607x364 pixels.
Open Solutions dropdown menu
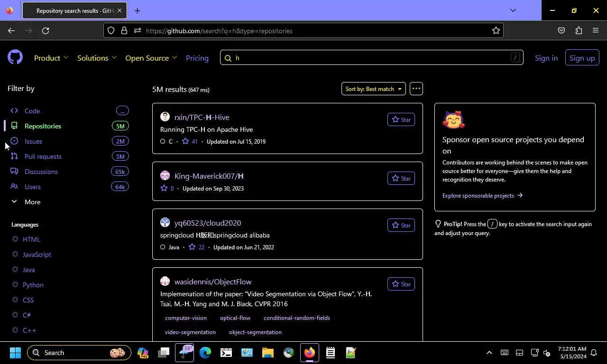(x=97, y=58)
